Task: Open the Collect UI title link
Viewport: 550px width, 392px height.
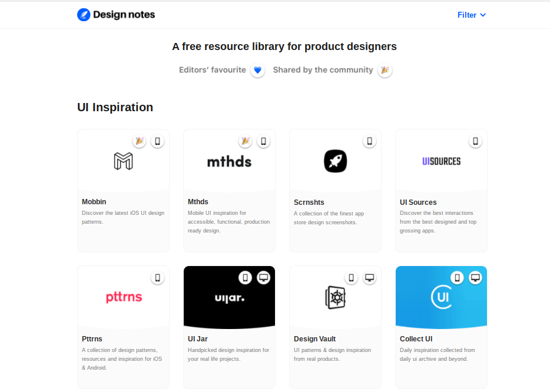Action: point(416,338)
